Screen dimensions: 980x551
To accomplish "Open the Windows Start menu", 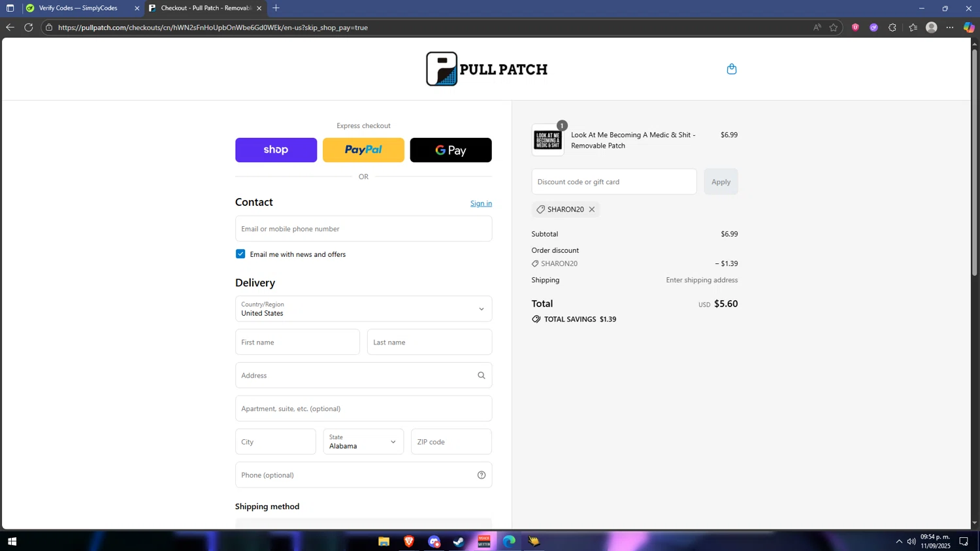I will (x=12, y=541).
